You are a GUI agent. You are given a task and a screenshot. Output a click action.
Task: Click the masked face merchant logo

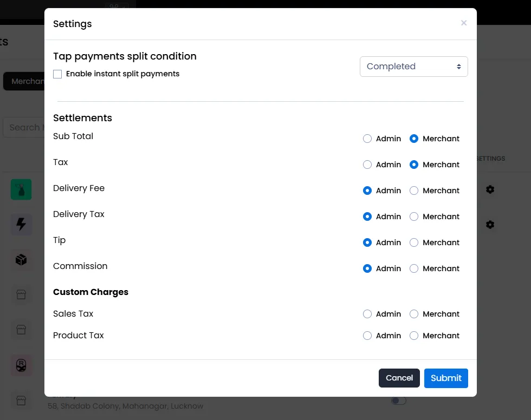[21, 365]
